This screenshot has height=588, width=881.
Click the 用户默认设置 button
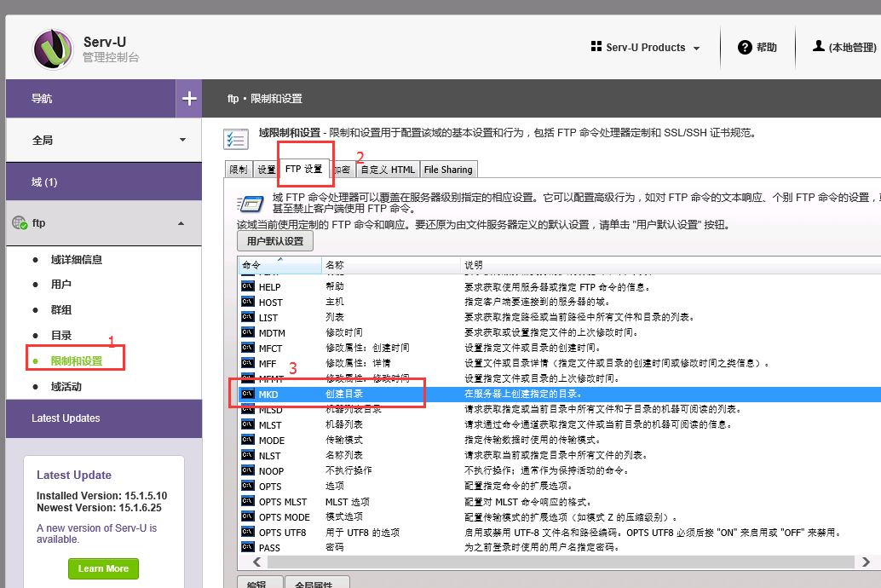[x=275, y=241]
